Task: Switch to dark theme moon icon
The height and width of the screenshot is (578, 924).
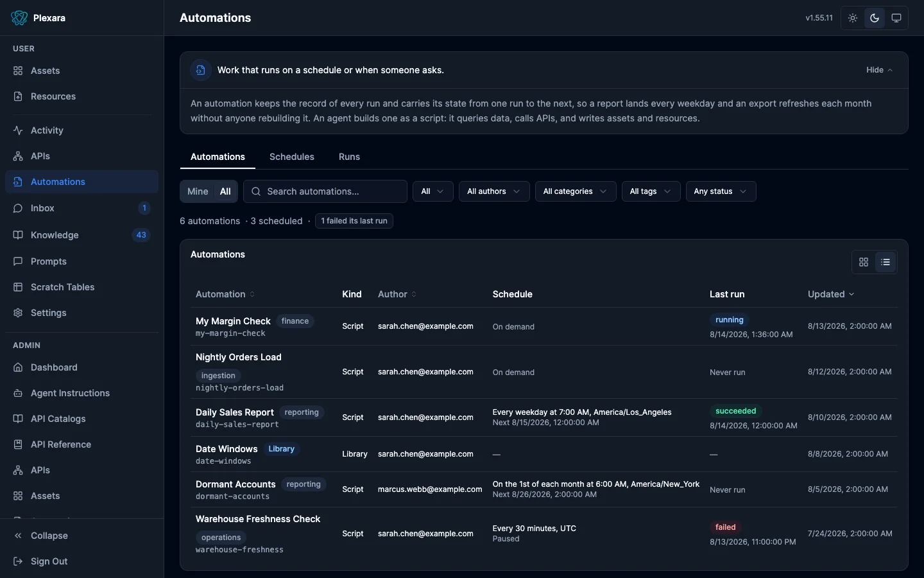Action: pyautogui.click(x=875, y=18)
